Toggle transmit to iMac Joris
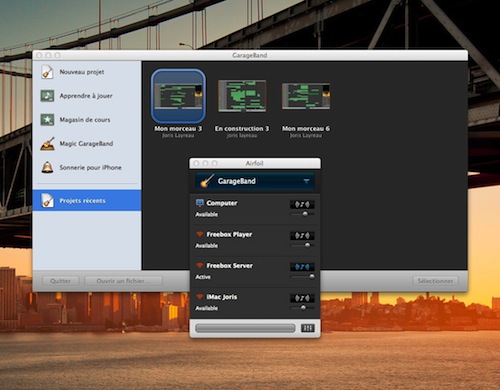Image resolution: width=500 pixels, height=390 pixels. point(302,298)
